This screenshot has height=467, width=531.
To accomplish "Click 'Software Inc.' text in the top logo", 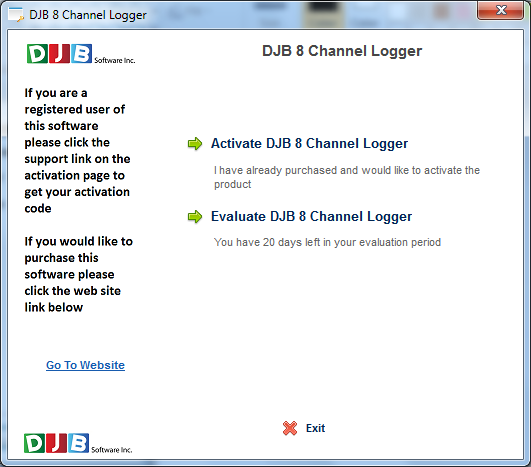I will click(x=114, y=60).
